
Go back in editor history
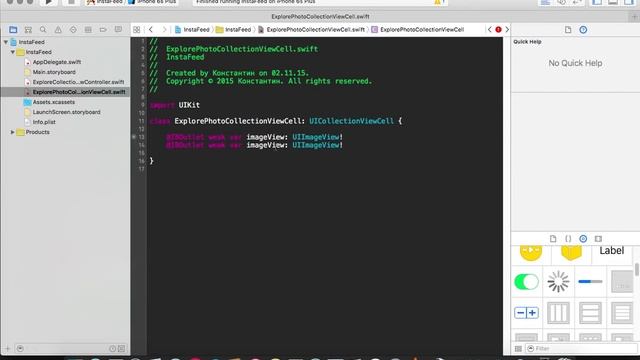pos(151,29)
